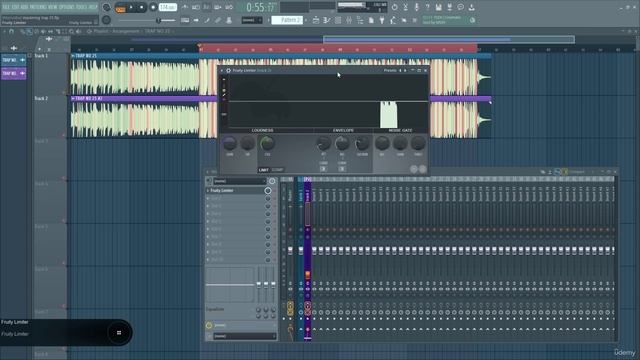The height and width of the screenshot is (360, 640).
Task: Toggle Fruity Limiter slot enable in mixer
Action: pos(268,191)
